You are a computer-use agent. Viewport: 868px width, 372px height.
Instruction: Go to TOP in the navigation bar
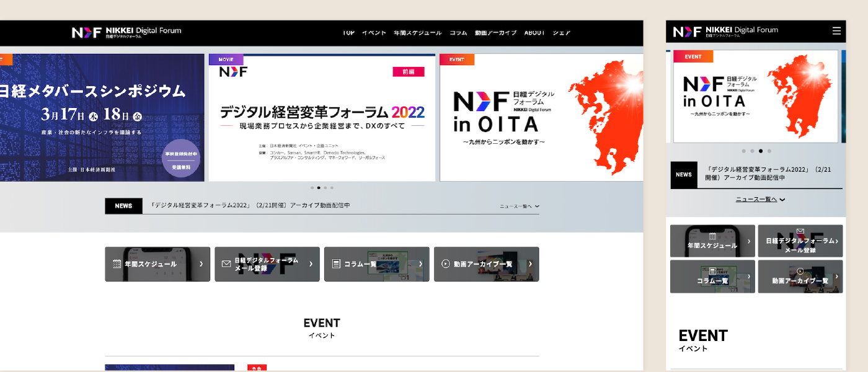coord(349,33)
